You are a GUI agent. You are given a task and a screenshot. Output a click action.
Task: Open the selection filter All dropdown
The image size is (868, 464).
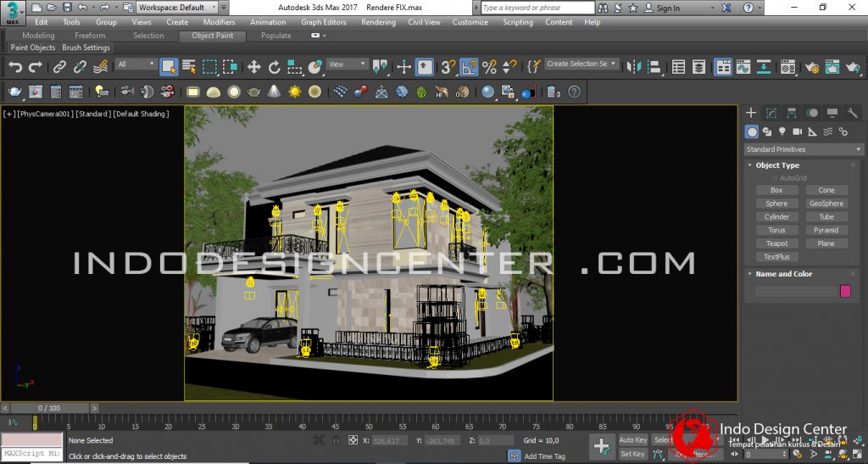coord(136,64)
